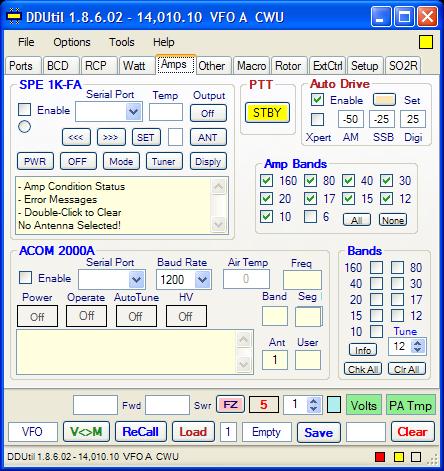Click the Chk All bands button
The image size is (444, 471).
pyautogui.click(x=363, y=369)
